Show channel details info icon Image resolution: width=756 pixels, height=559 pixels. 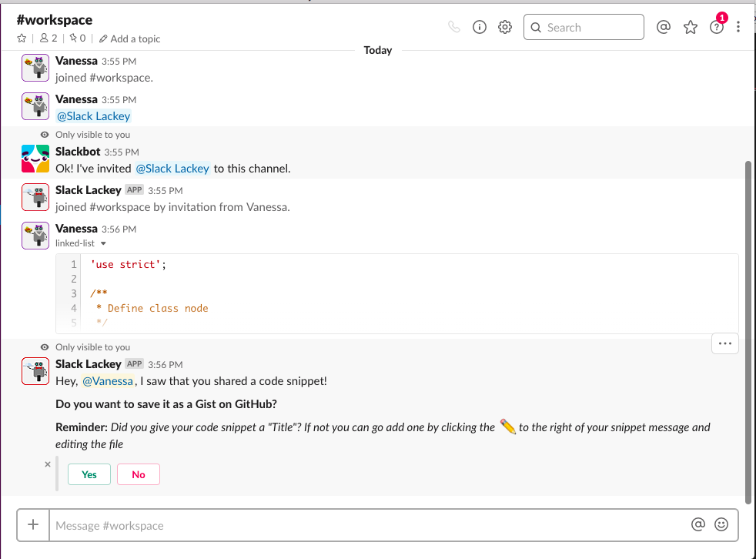480,27
